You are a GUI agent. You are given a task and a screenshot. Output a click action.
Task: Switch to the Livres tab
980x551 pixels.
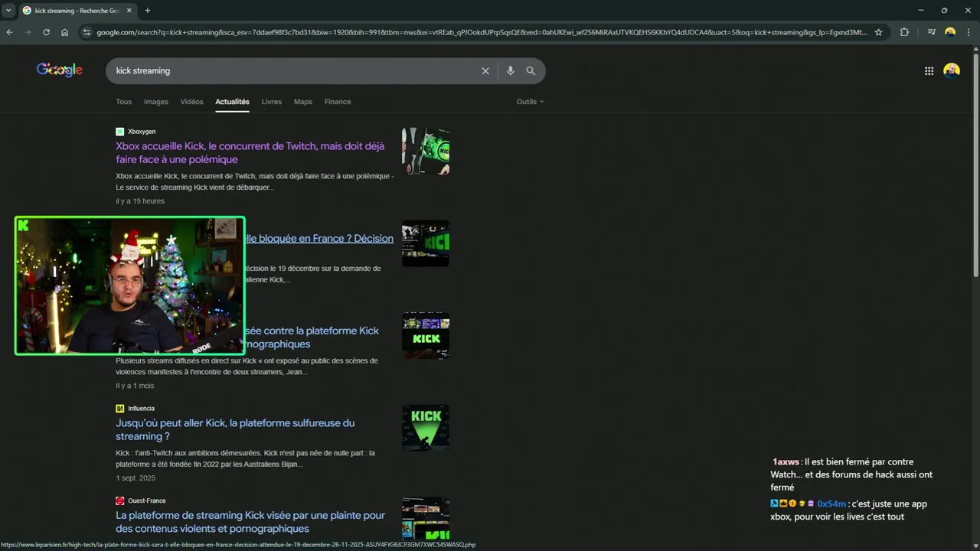pos(272,102)
